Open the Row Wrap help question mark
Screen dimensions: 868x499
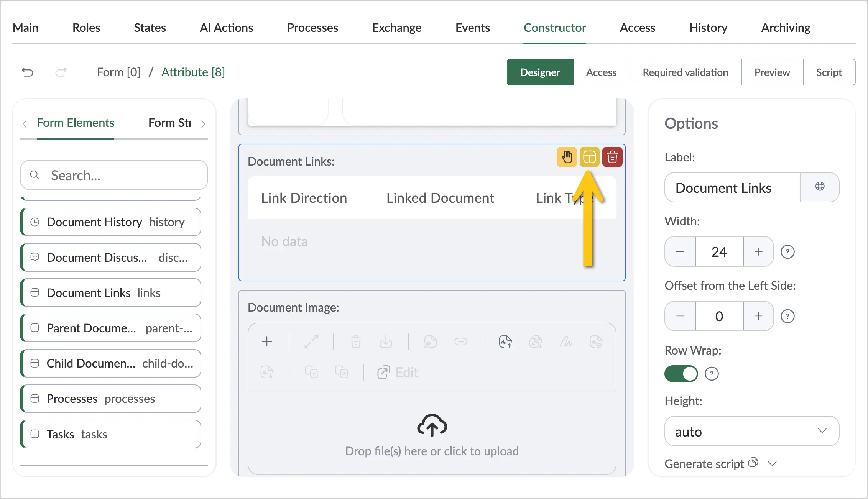pos(712,374)
